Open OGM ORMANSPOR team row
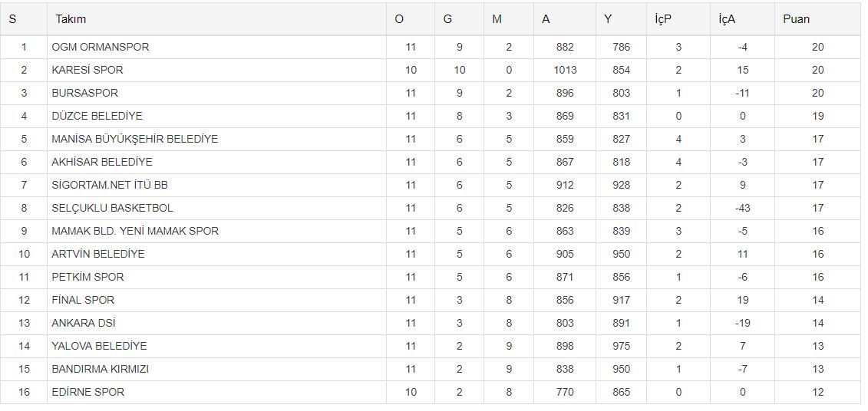The height and width of the screenshot is (411, 868). tap(101, 47)
